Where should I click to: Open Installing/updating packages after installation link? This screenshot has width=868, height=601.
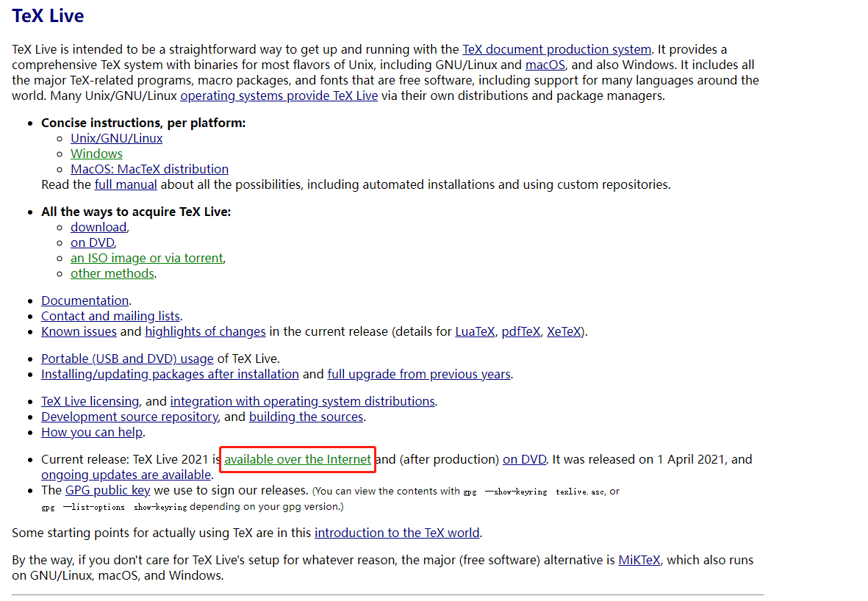170,375
